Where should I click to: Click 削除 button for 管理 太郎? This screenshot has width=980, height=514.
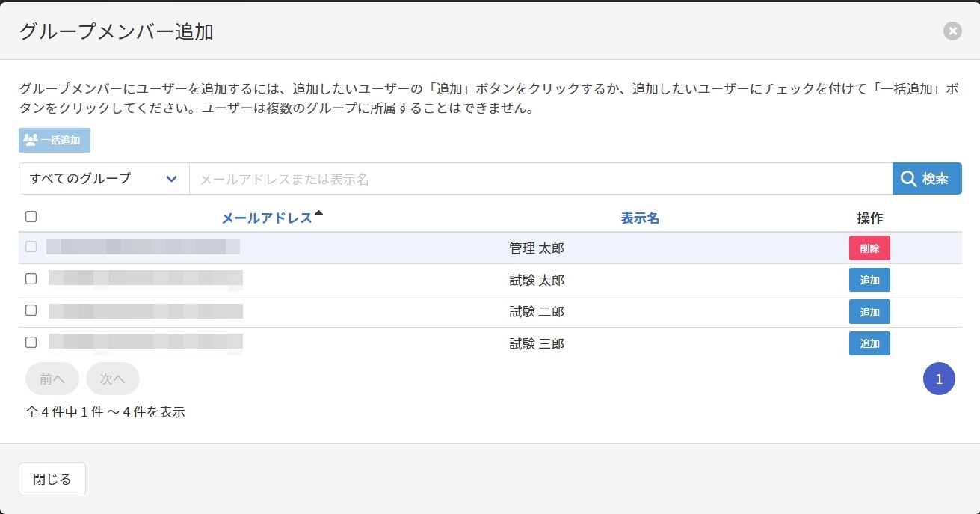(x=869, y=248)
